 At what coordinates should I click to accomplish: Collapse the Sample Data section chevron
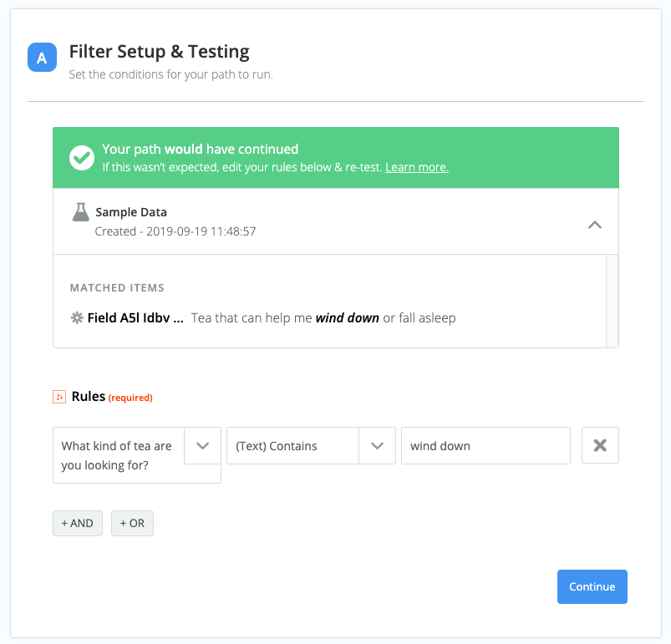(595, 225)
